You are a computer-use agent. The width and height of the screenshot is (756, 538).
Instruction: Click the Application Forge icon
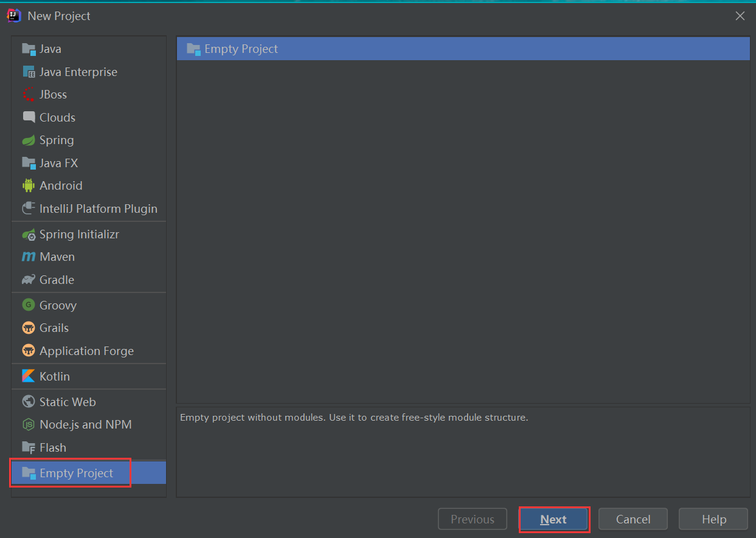tap(29, 351)
